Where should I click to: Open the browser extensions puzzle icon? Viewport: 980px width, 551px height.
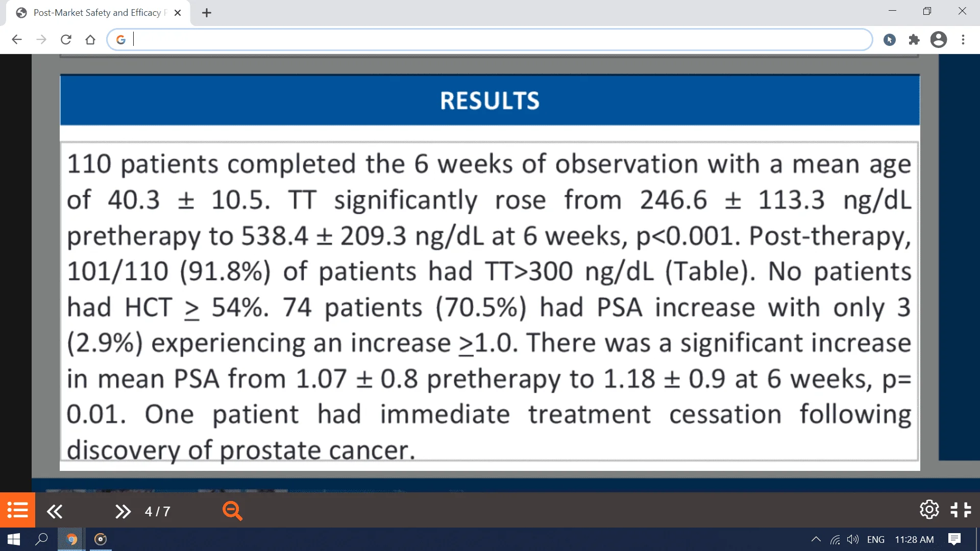click(x=914, y=40)
